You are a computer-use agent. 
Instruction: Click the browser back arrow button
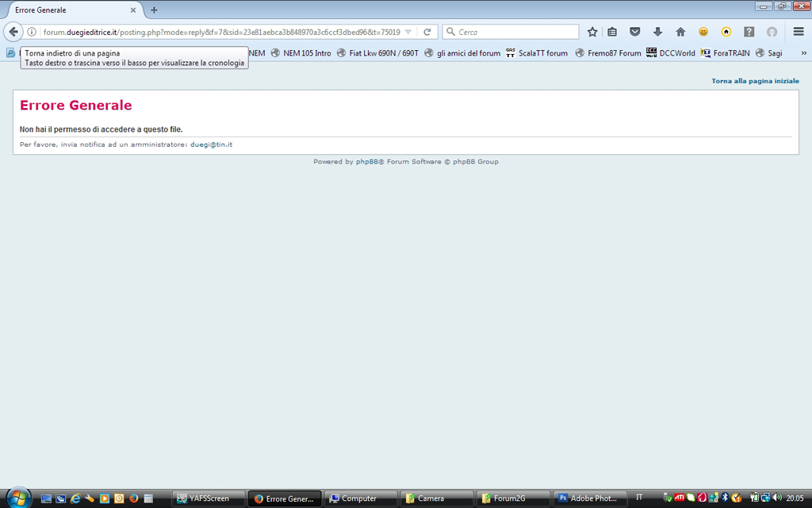(13, 32)
